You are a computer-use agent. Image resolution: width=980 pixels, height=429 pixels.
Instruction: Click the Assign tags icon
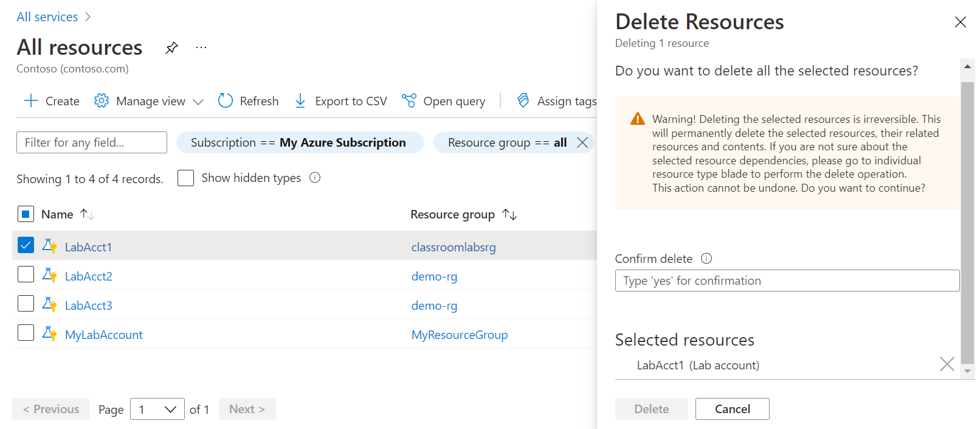[x=523, y=100]
